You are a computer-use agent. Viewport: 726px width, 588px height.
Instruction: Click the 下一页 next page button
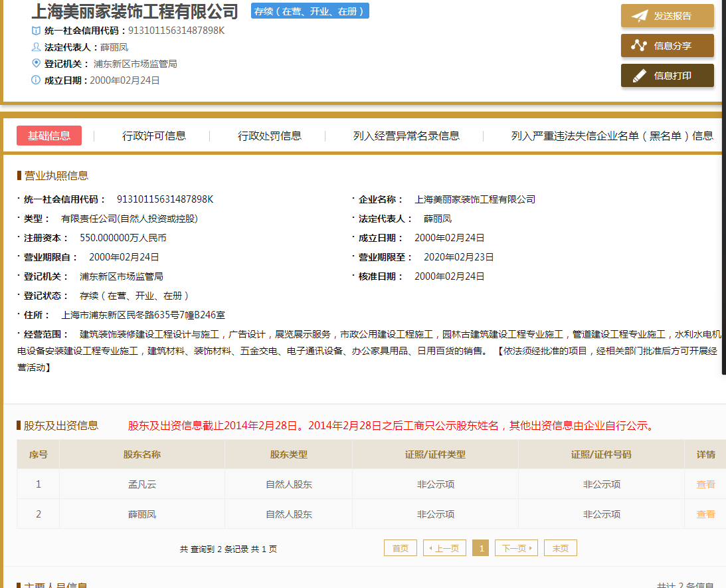click(x=516, y=548)
